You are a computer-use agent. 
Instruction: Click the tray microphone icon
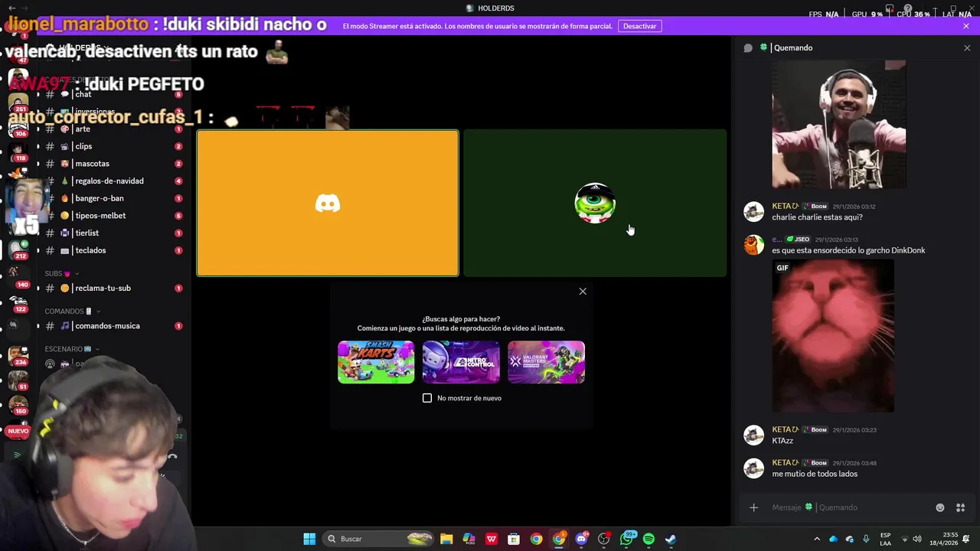pos(866,539)
